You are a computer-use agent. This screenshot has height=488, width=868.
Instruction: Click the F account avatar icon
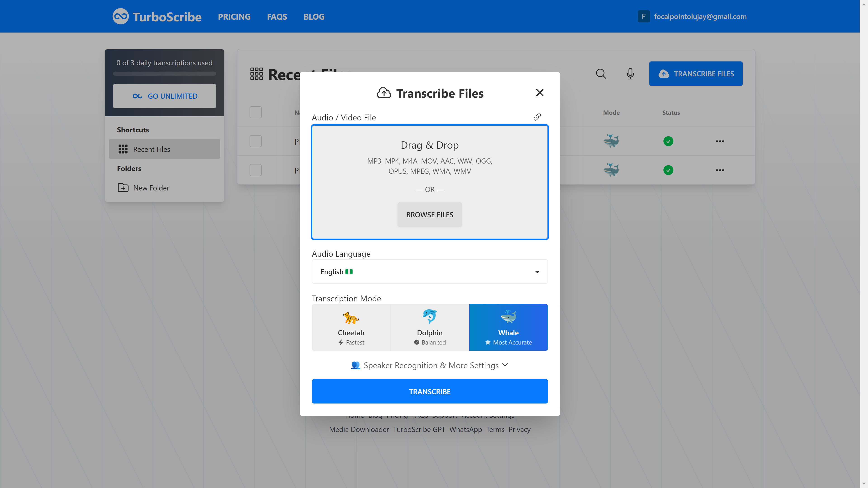click(x=644, y=16)
